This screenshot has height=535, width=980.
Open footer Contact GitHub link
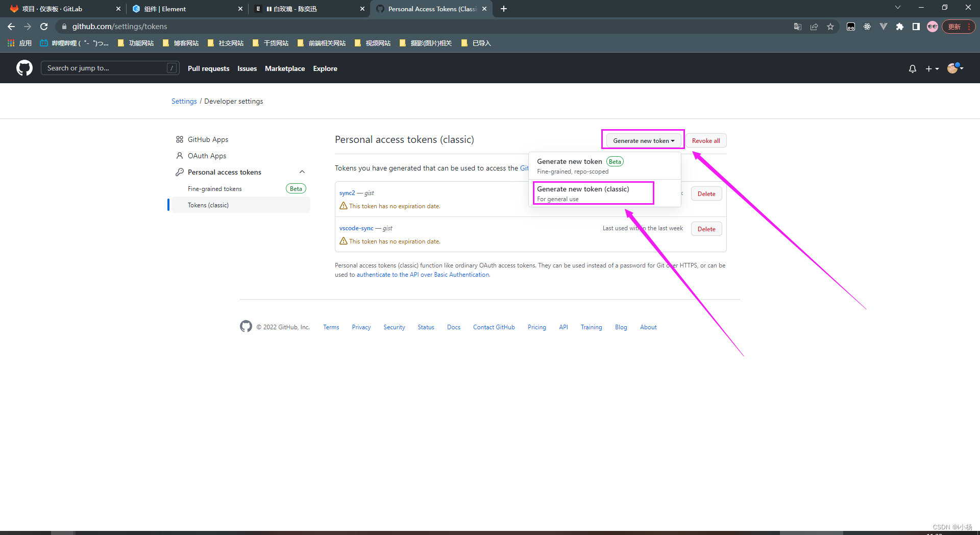click(x=494, y=327)
